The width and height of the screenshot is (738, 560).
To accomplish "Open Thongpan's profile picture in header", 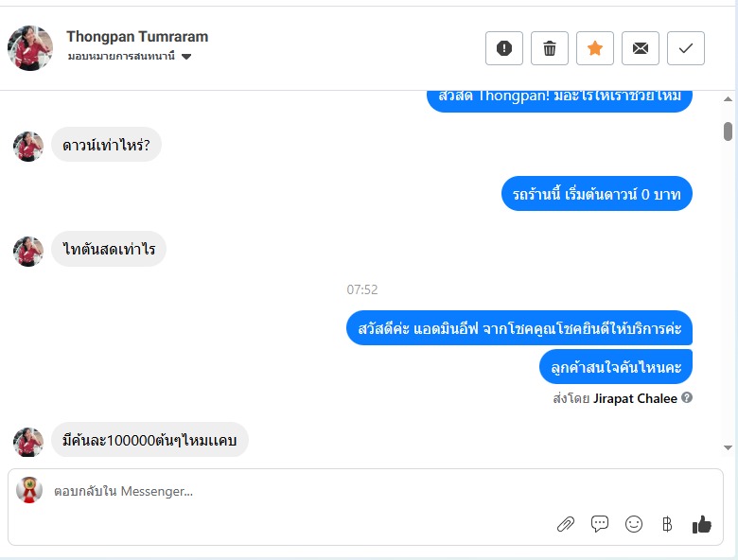I will pyautogui.click(x=30, y=48).
